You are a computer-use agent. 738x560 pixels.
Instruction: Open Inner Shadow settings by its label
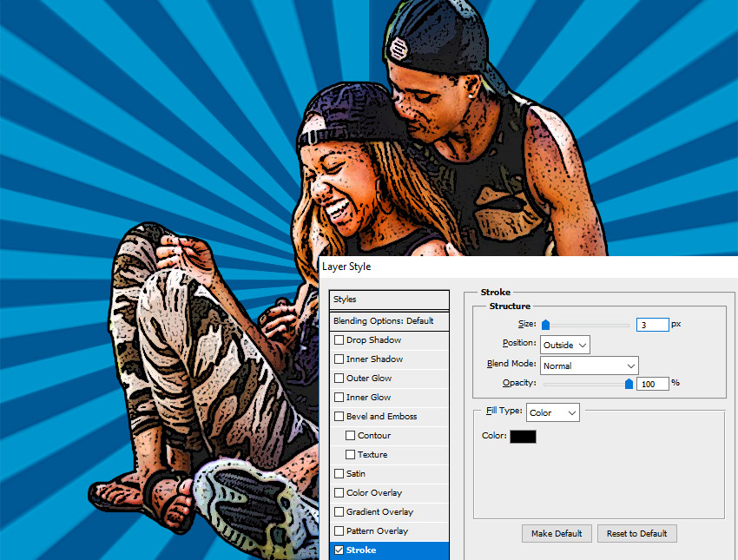375,359
